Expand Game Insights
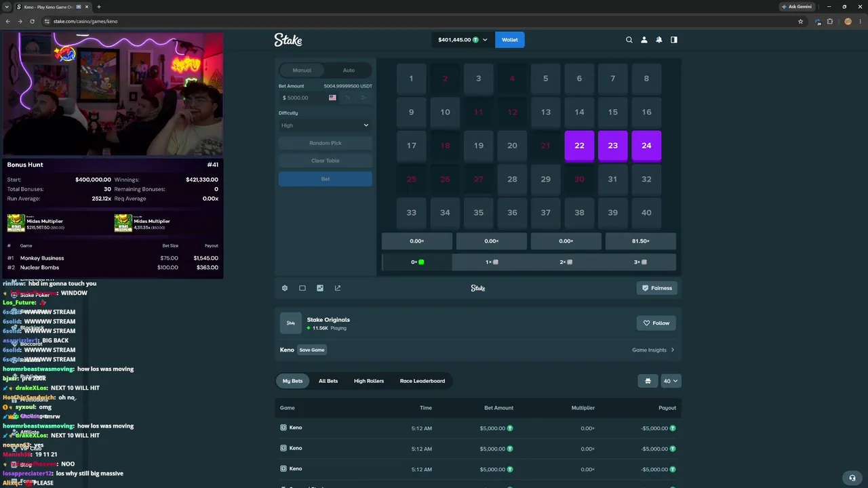Viewport: 868px width, 488px height. point(653,350)
